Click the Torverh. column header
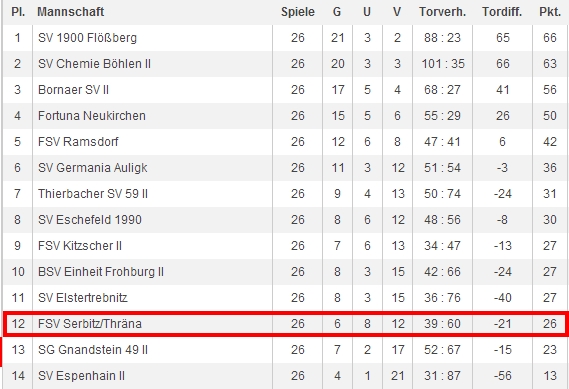569x389 pixels. point(442,12)
